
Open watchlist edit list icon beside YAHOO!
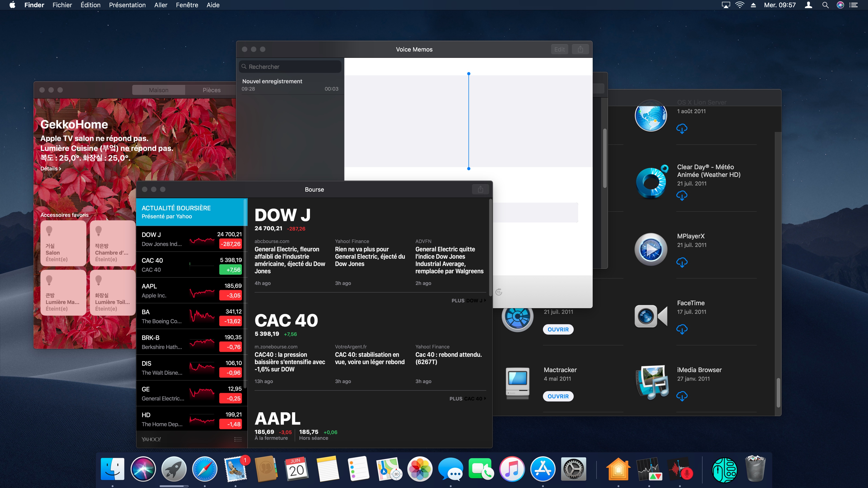coord(238,439)
